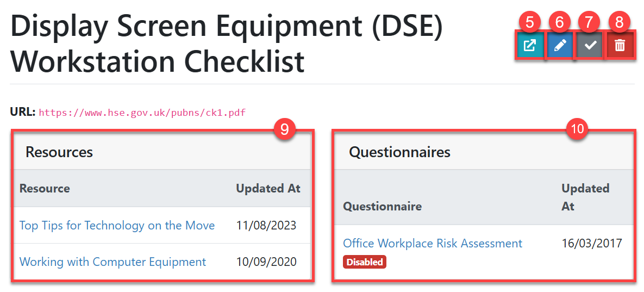The width and height of the screenshot is (644, 292).
Task: Delete the checklist with the trash icon
Action: click(620, 46)
